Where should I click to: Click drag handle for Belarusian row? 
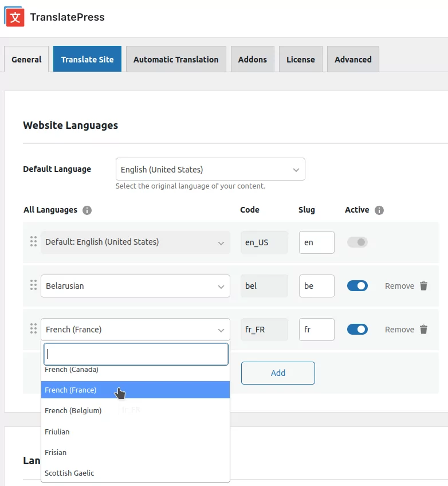(33, 285)
